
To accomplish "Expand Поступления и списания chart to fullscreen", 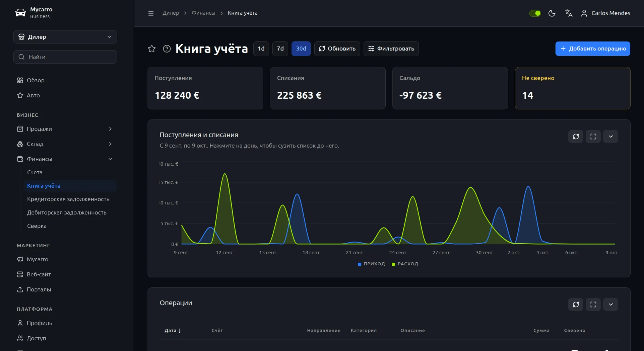I will 593,137.
